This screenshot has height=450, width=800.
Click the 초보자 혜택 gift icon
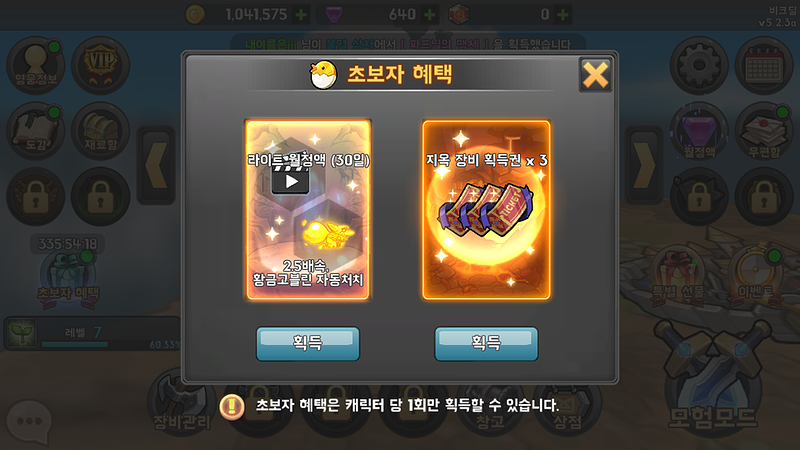pyautogui.click(x=68, y=279)
